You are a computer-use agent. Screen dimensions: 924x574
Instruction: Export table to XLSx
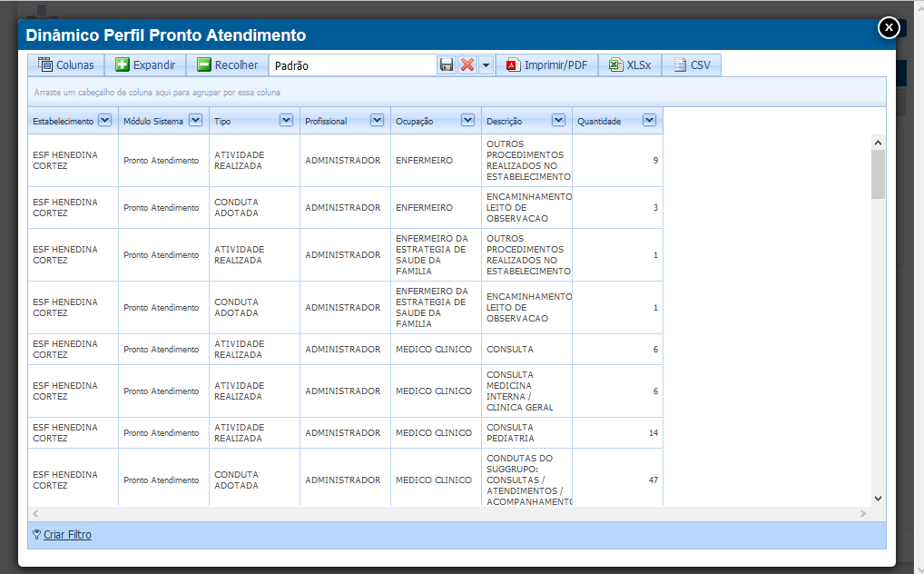(x=630, y=64)
